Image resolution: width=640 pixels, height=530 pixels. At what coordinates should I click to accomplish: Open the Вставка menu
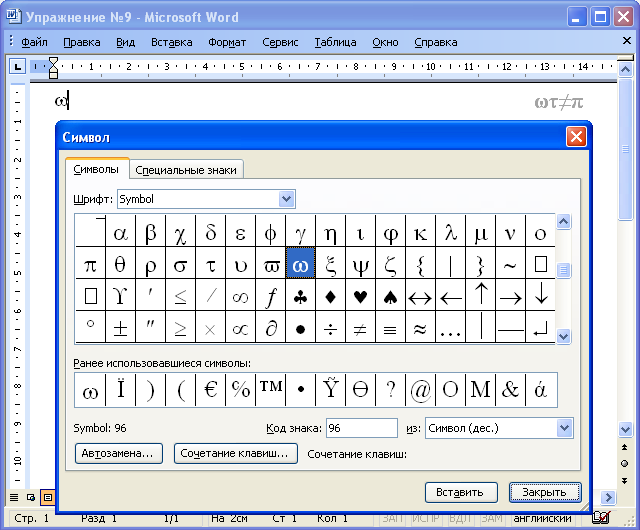tap(171, 42)
